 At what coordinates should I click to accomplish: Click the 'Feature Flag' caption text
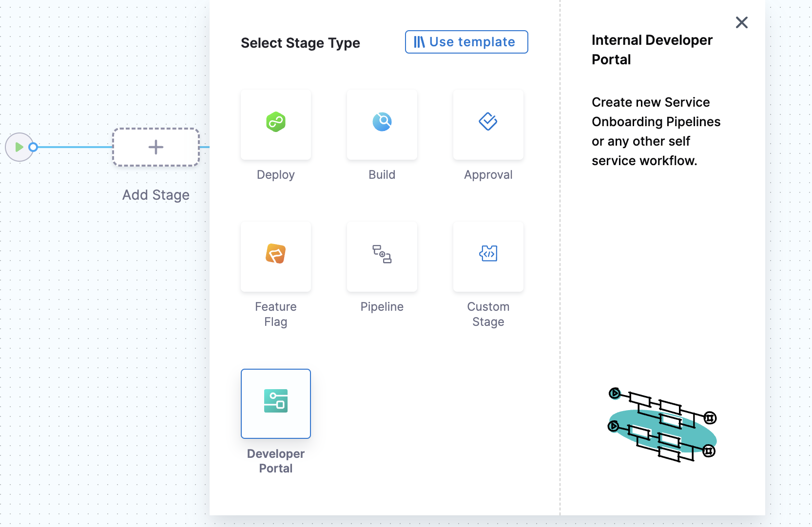pyautogui.click(x=276, y=314)
